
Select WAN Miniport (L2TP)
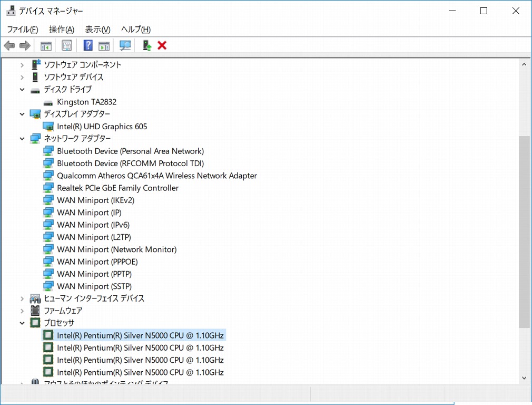pos(94,237)
